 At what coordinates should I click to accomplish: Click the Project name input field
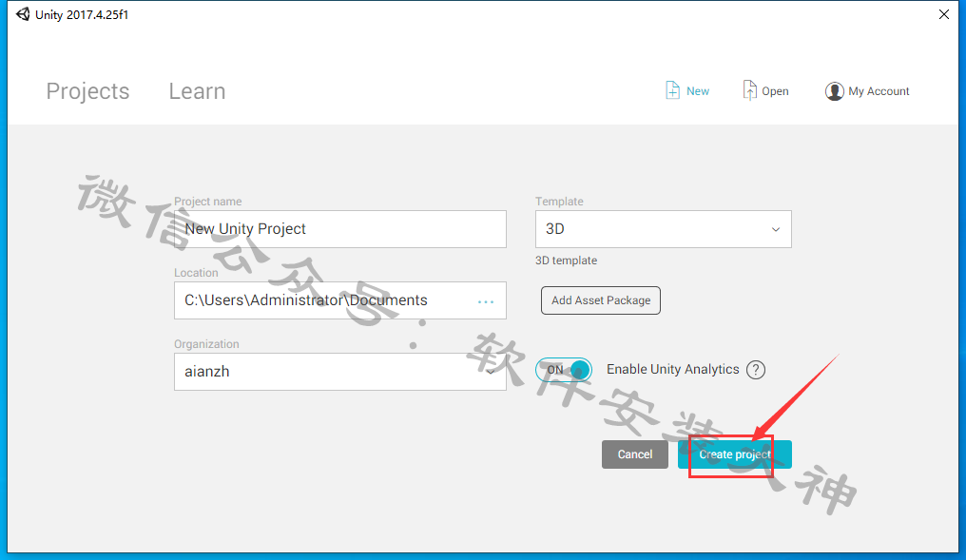coord(340,229)
